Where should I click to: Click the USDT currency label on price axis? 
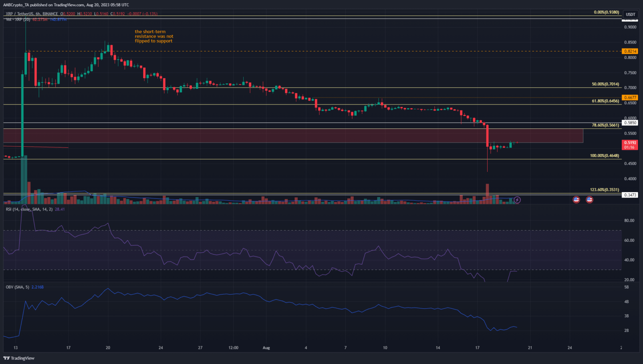(630, 14)
